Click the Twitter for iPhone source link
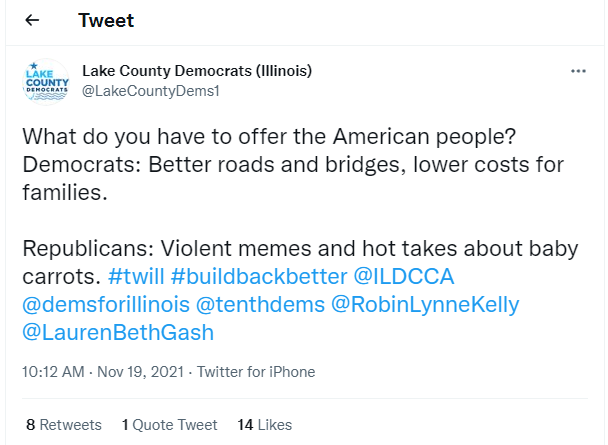 coord(256,372)
